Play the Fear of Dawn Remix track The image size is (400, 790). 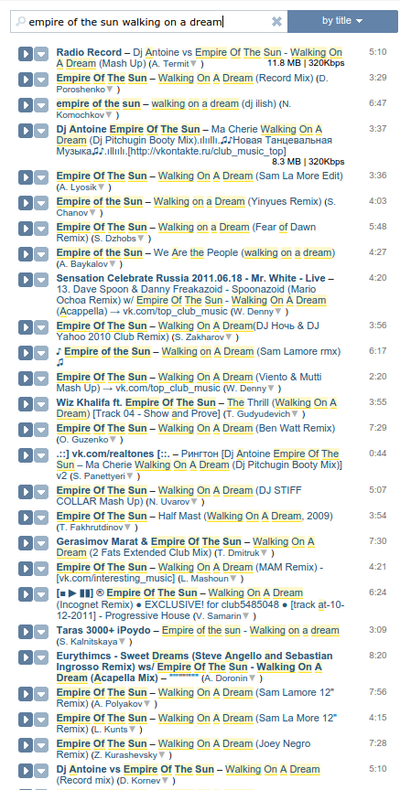(25, 229)
